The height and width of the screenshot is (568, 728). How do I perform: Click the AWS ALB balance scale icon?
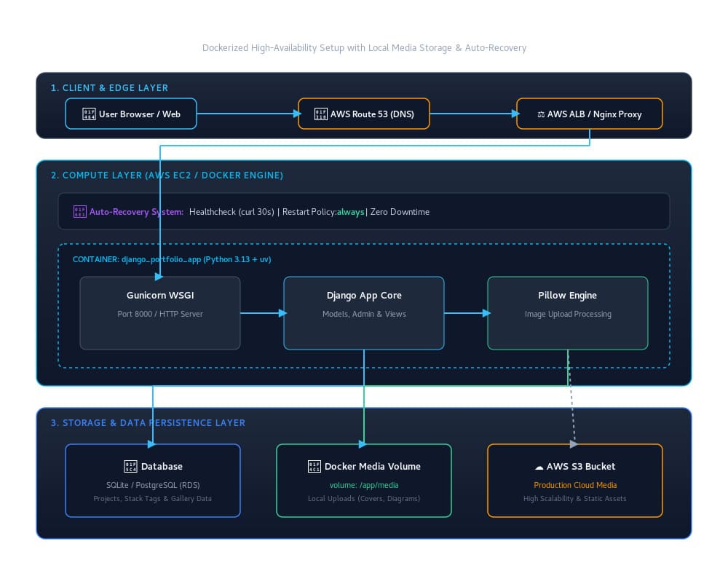(541, 115)
